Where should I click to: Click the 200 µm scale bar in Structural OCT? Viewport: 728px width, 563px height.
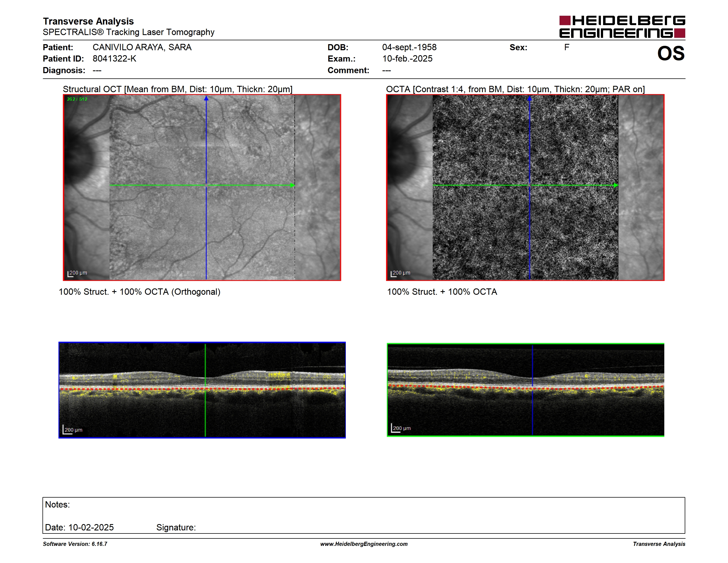[x=77, y=273]
